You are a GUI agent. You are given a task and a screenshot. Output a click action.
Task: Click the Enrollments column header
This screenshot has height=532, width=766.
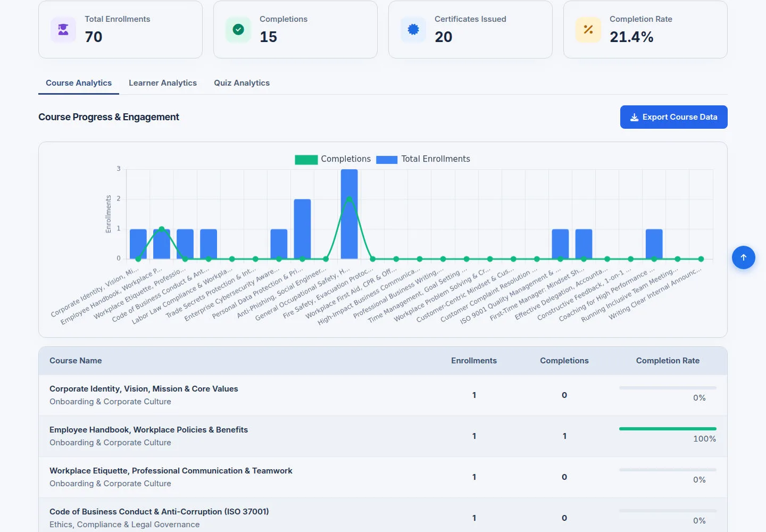pos(474,361)
